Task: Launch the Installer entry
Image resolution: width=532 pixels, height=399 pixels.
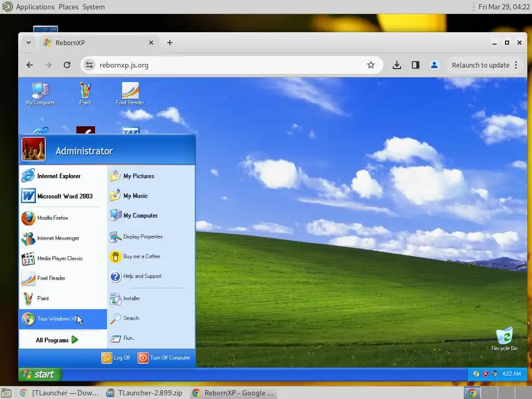Action: click(x=151, y=299)
